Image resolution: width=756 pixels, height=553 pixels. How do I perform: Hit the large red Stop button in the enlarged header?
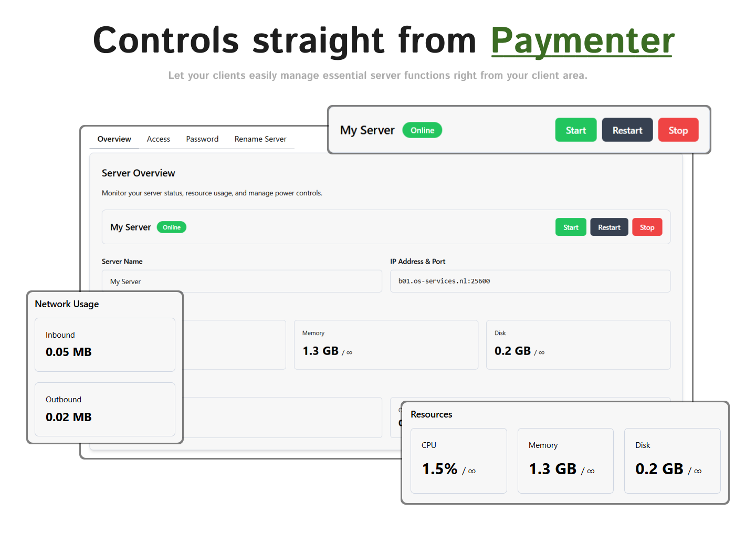[x=678, y=130]
